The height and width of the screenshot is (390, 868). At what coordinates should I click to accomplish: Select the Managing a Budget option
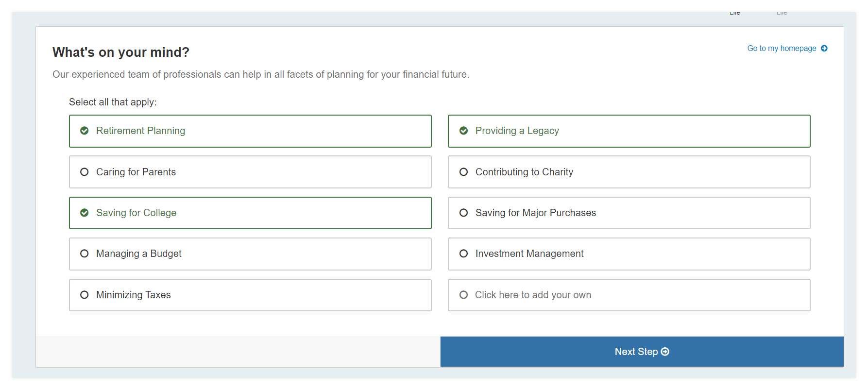click(x=250, y=254)
